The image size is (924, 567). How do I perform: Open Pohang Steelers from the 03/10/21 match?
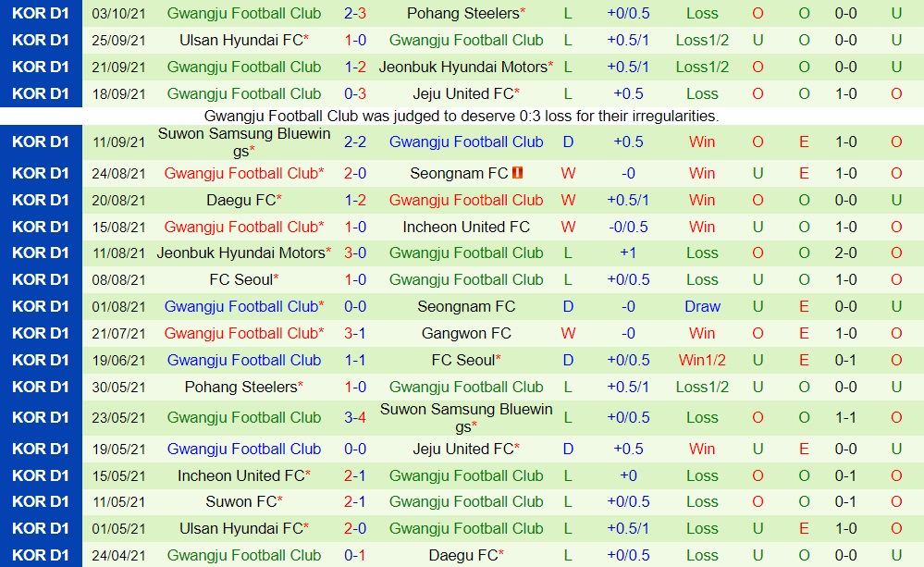[463, 13]
